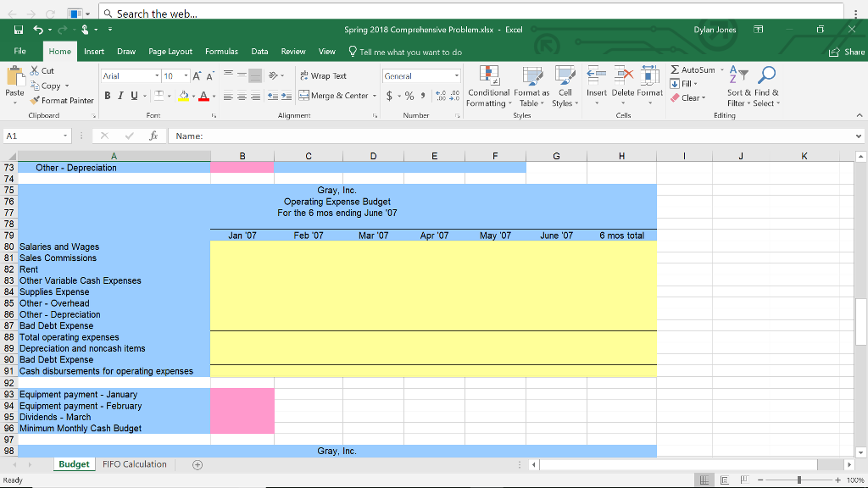Toggle italic formatting
This screenshot has width=868, height=488.
point(119,95)
